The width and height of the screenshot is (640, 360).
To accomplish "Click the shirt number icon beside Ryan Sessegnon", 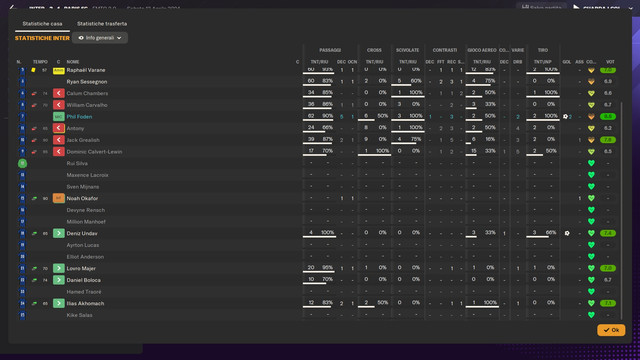I will pyautogui.click(x=22, y=82).
